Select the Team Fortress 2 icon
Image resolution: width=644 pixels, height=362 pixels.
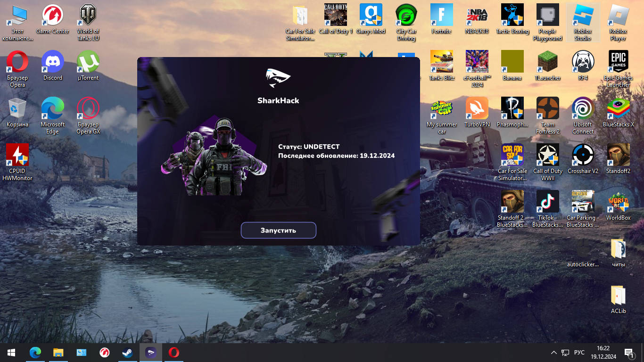(x=548, y=116)
